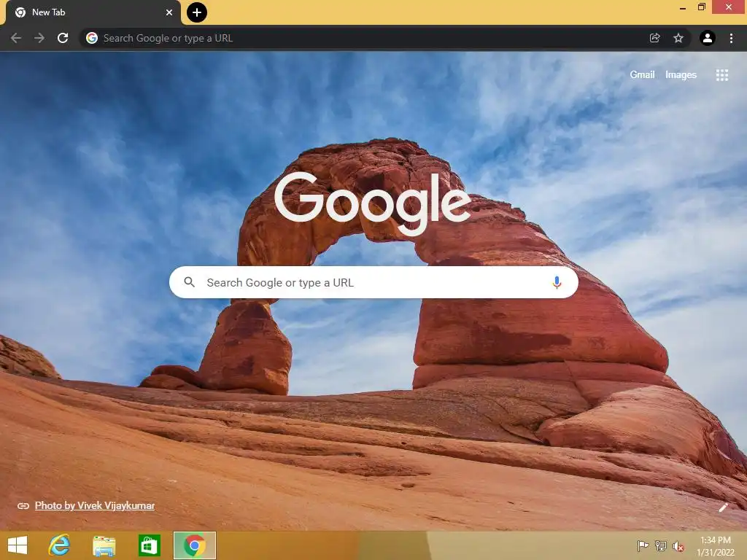Click the magnifier icon in search box

[189, 282]
